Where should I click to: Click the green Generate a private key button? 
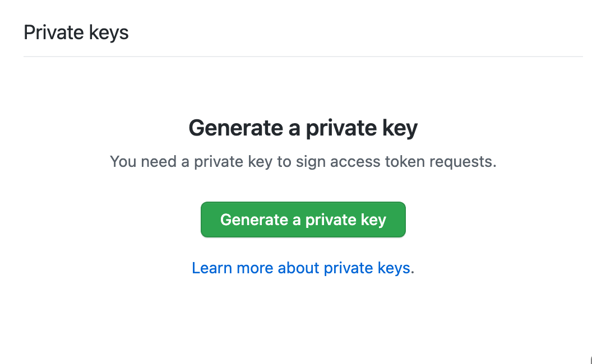tap(303, 220)
